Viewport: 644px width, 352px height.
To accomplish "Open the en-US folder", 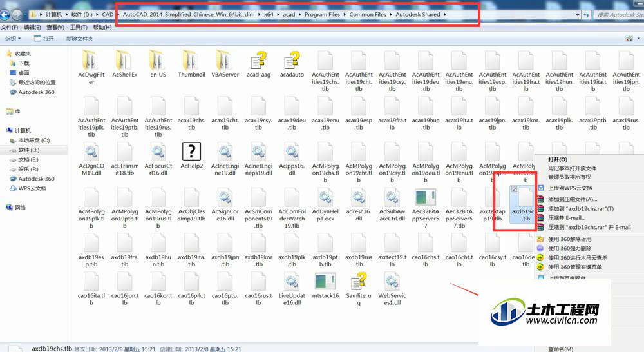I will pos(158,64).
